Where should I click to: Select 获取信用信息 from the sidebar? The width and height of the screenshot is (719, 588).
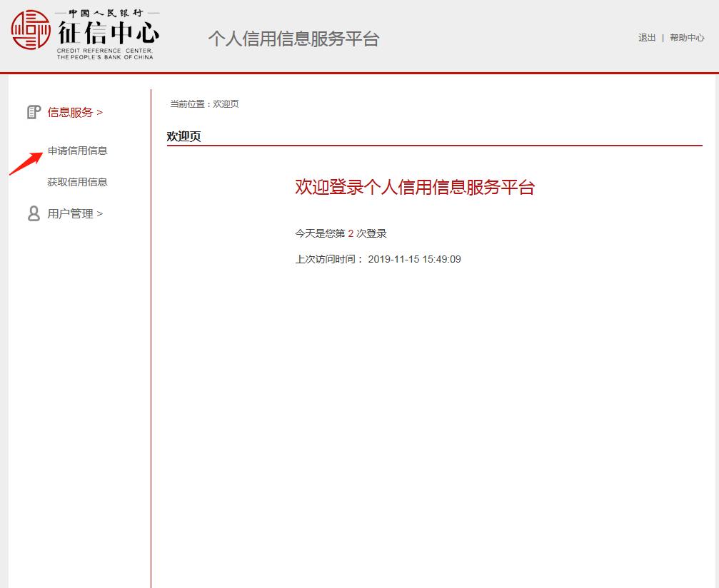pyautogui.click(x=76, y=182)
